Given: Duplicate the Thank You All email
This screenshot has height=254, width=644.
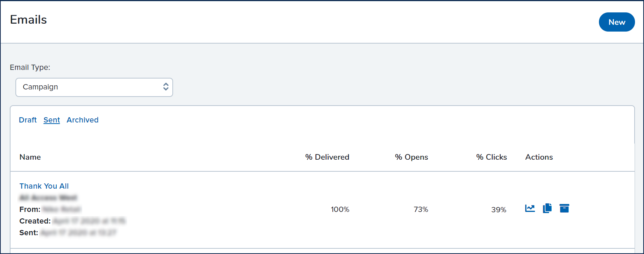Looking at the screenshot, I should (547, 208).
